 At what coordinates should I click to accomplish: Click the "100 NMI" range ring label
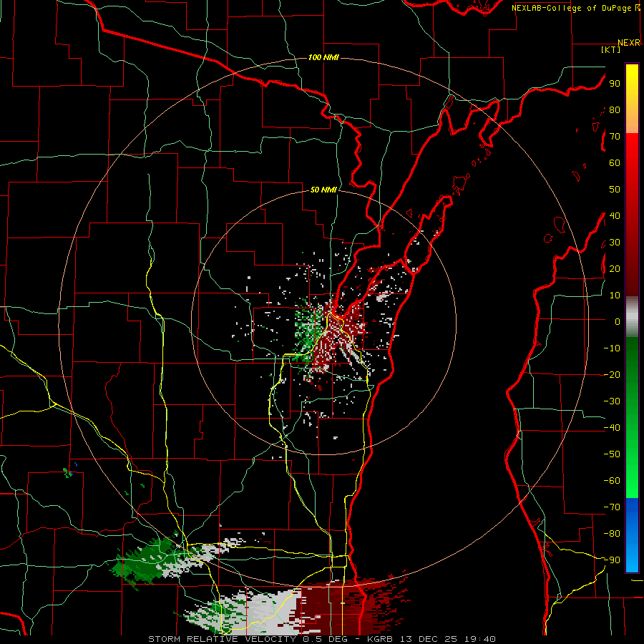(323, 57)
